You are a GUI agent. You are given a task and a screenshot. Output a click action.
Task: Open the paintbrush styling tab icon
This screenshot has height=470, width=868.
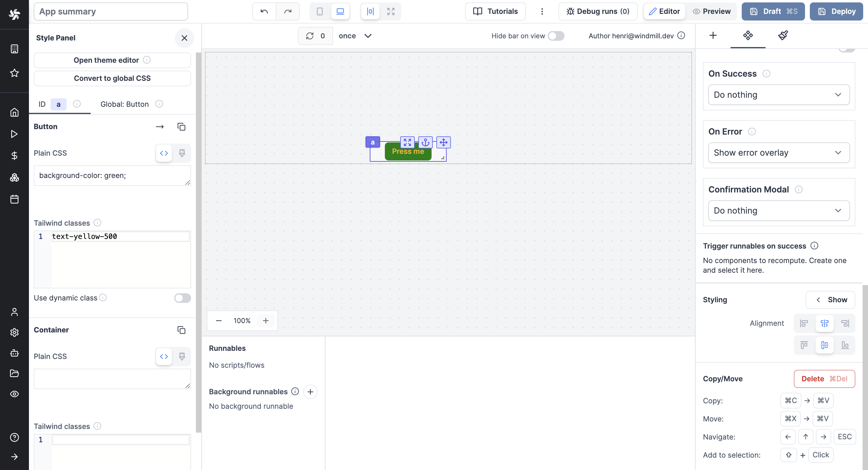783,35
